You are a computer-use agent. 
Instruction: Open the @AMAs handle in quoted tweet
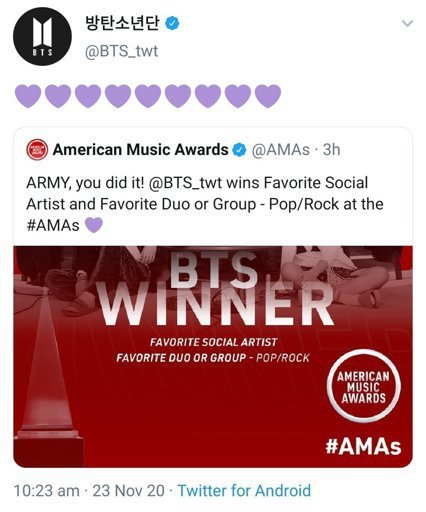pos(280,150)
